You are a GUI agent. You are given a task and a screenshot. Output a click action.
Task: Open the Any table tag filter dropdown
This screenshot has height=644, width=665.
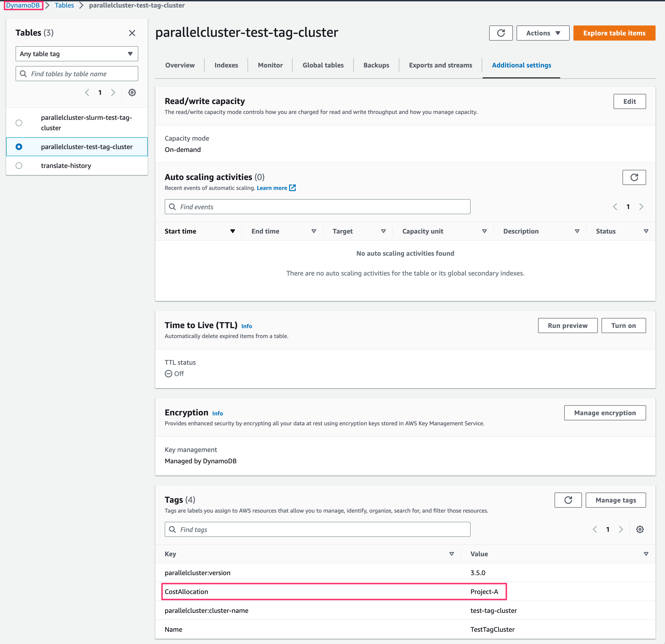click(76, 54)
